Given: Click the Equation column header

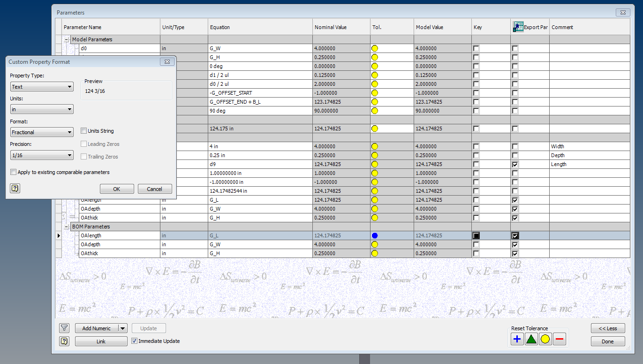Looking at the screenshot, I should click(x=260, y=27).
